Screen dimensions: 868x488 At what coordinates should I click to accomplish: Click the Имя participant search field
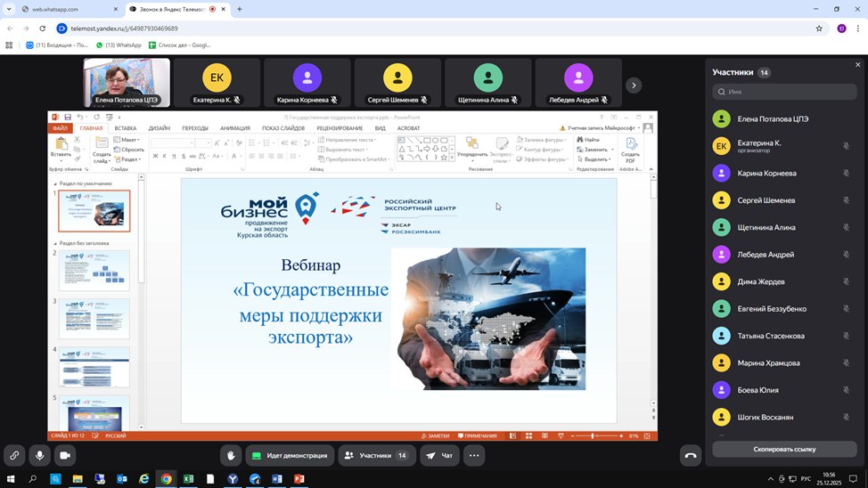[x=784, y=92]
